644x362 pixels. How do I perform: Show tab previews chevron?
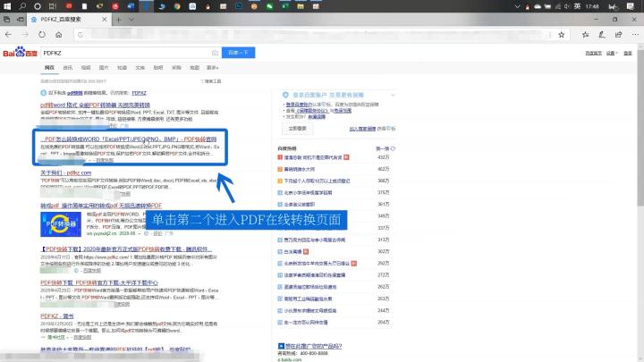(131, 20)
